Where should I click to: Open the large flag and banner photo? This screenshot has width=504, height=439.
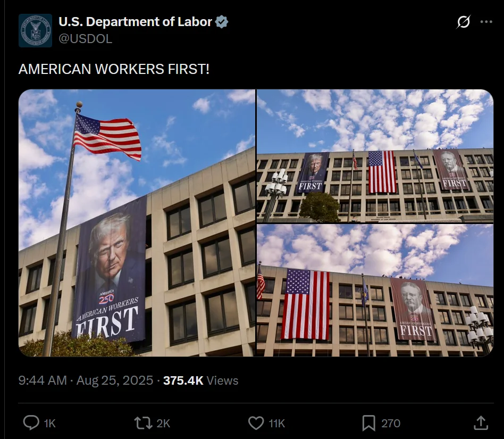[x=137, y=223]
